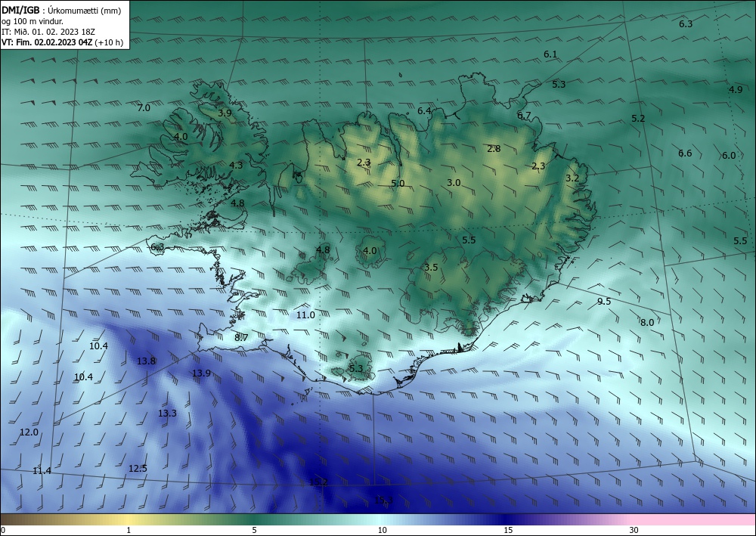The image size is (756, 536).
Task: Click the map value 8.0
Action: (x=647, y=323)
